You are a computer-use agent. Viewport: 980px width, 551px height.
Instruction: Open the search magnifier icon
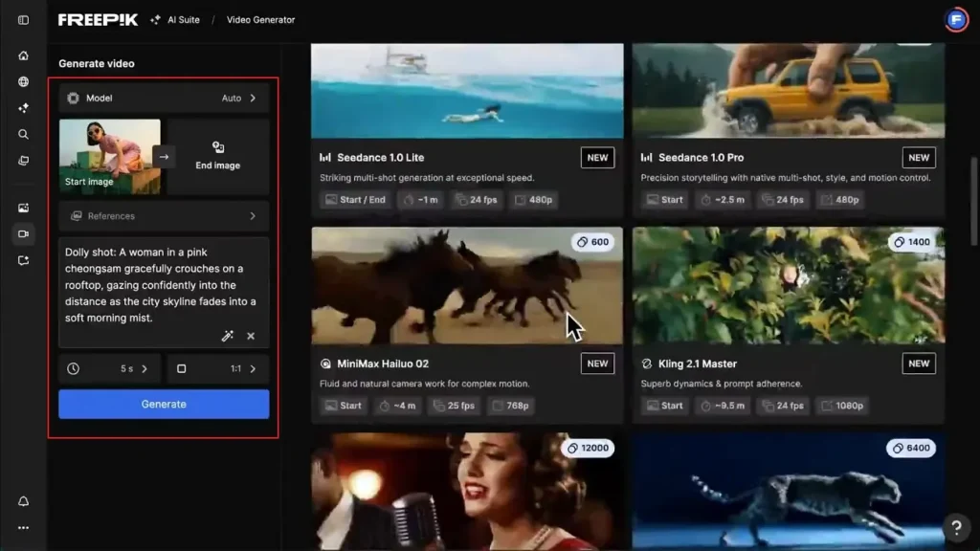click(x=23, y=134)
